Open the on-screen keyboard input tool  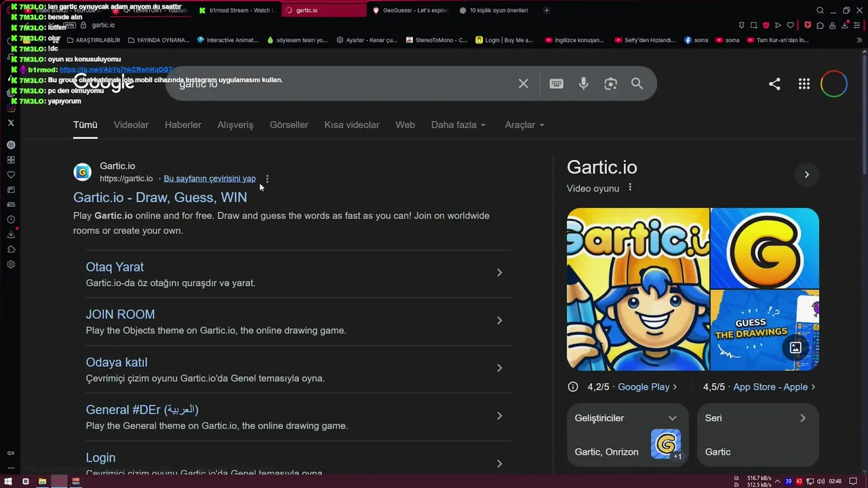click(556, 83)
